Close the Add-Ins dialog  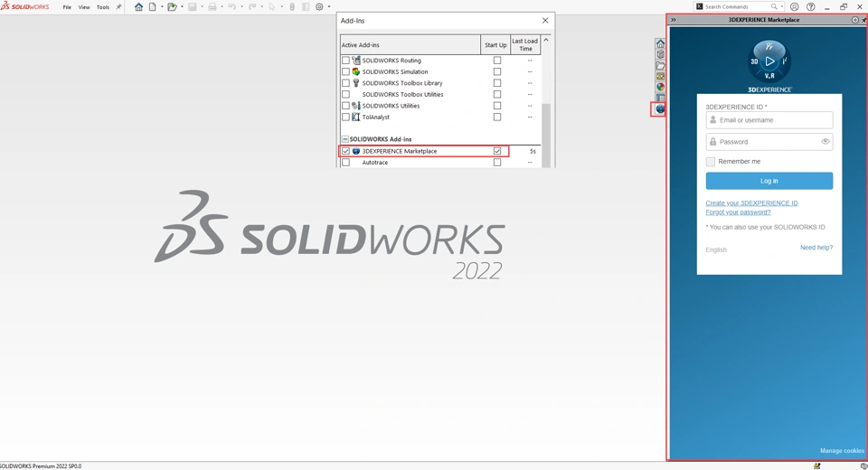545,21
